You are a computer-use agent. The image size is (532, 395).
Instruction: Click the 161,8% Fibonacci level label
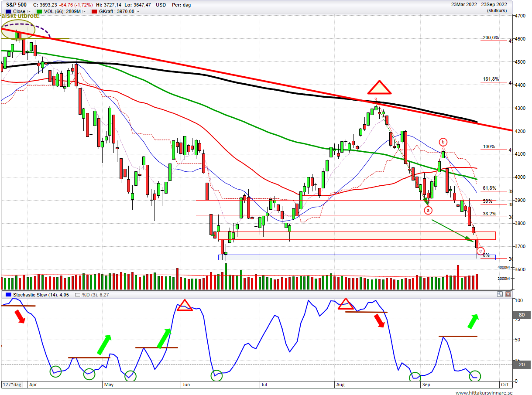tap(491, 79)
